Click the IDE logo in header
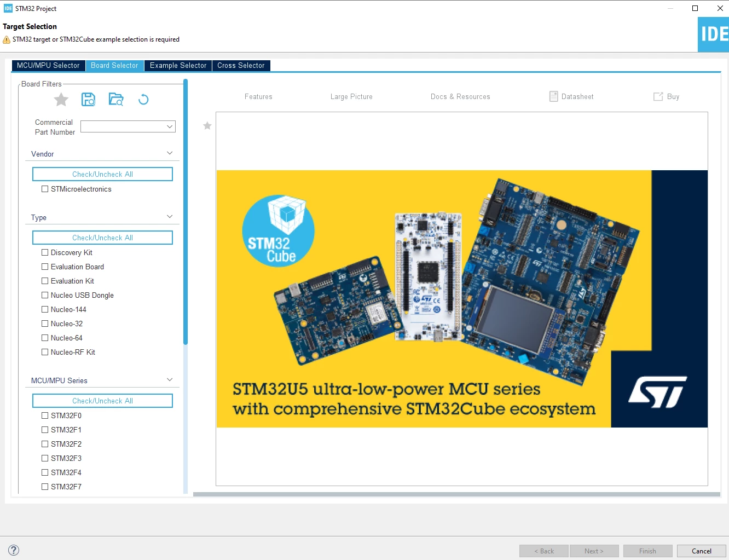This screenshot has height=560, width=729. pyautogui.click(x=714, y=34)
